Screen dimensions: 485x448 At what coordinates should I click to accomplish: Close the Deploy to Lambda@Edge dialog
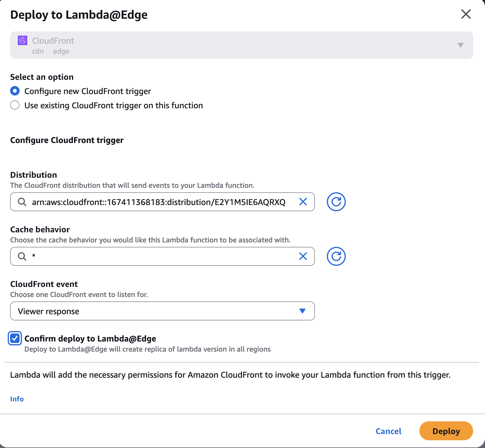tap(466, 14)
